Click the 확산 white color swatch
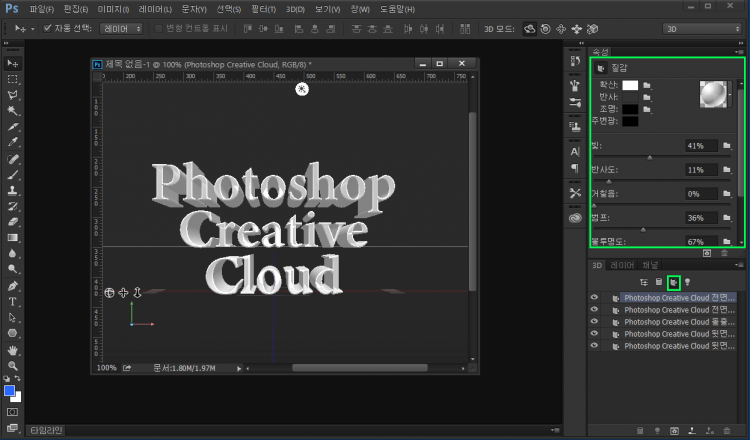750x440 pixels. tap(630, 85)
